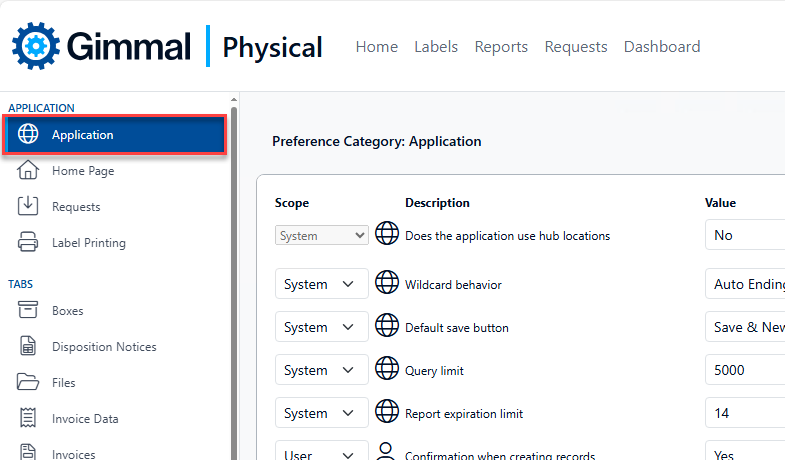Click the Description column header

[437, 203]
